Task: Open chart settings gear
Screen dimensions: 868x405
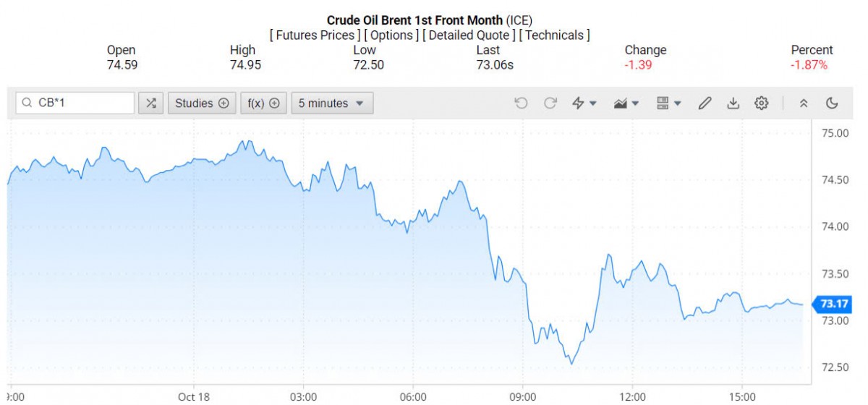Action: click(761, 103)
